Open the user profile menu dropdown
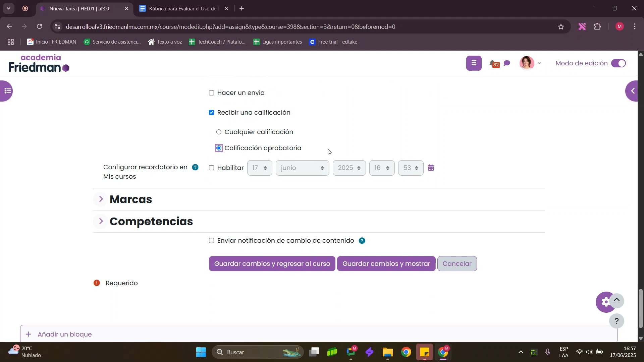This screenshot has width=644, height=362. pyautogui.click(x=531, y=63)
